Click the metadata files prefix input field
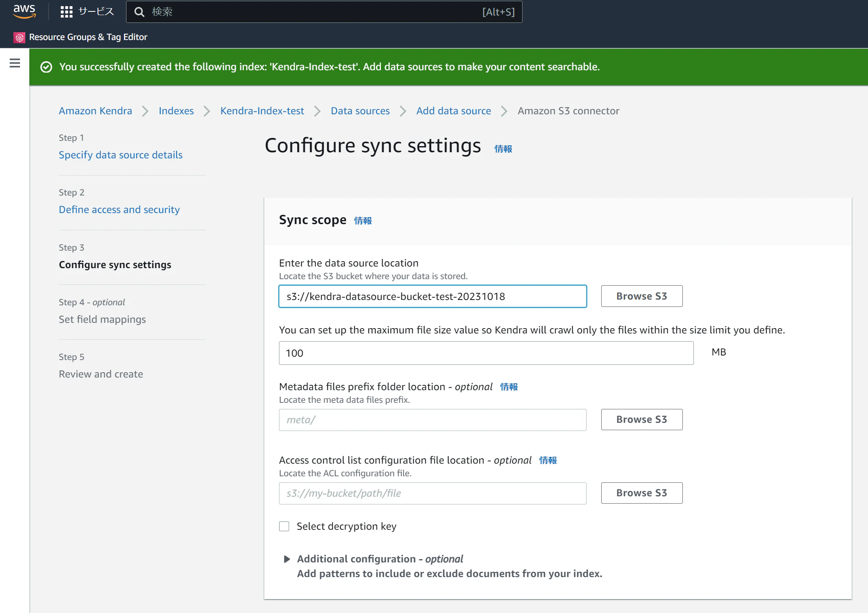The image size is (868, 613). tap(432, 420)
